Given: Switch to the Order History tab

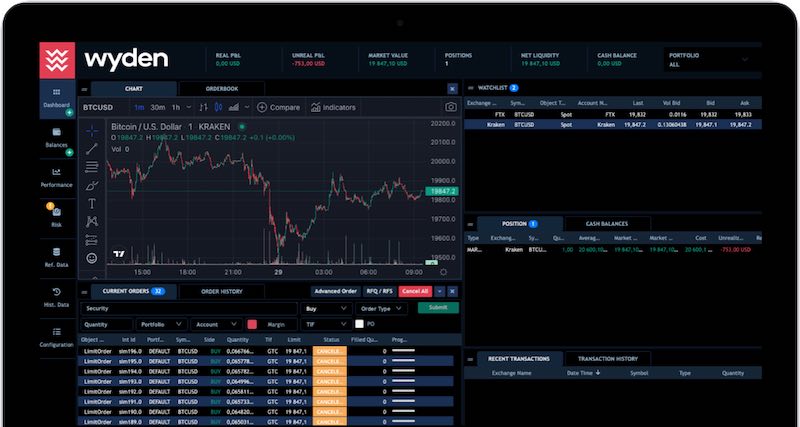Looking at the screenshot, I should 222,291.
